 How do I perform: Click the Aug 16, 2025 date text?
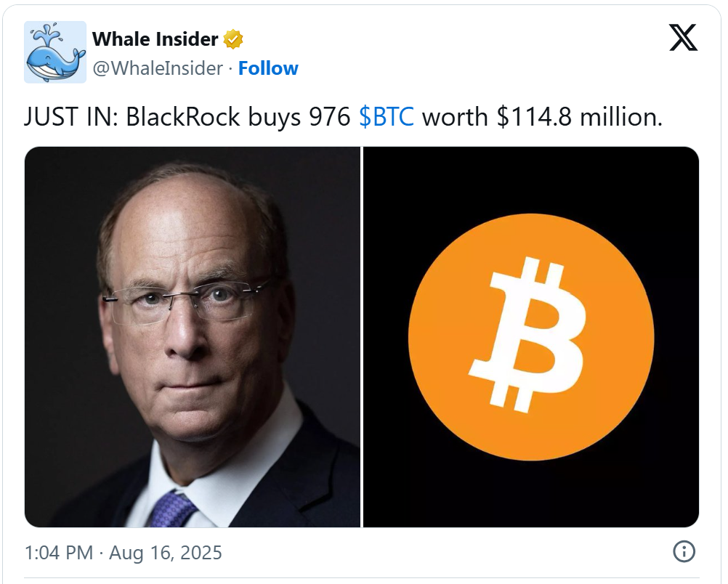(165, 553)
